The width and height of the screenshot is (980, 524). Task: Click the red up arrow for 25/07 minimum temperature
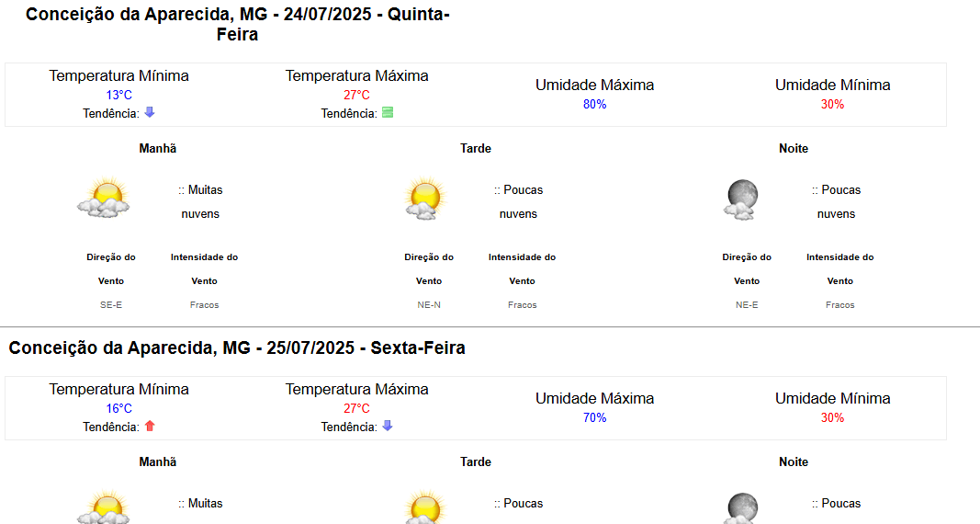[150, 426]
